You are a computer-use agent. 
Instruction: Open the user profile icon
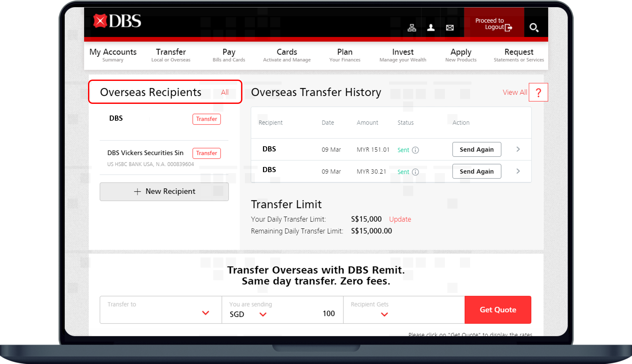click(431, 28)
